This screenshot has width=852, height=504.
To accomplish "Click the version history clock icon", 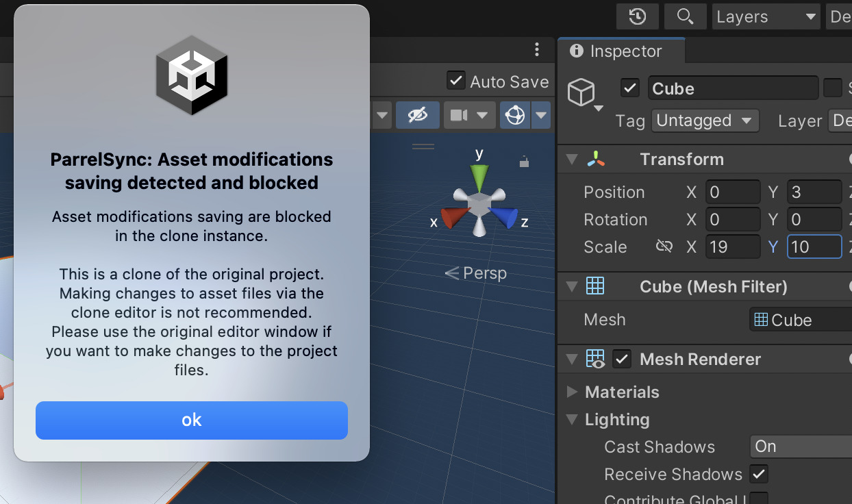I will coord(638,16).
